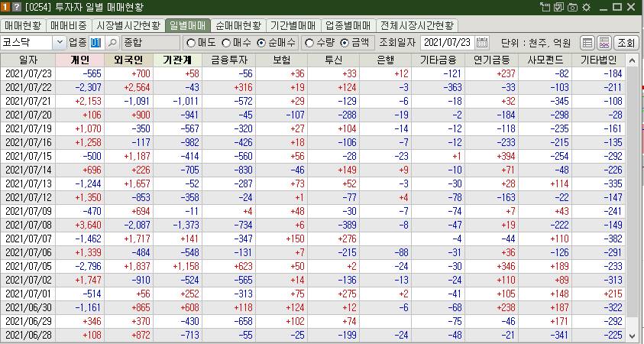Open the 매매비중 tab
This screenshot has height=344, width=644.
coord(69,26)
